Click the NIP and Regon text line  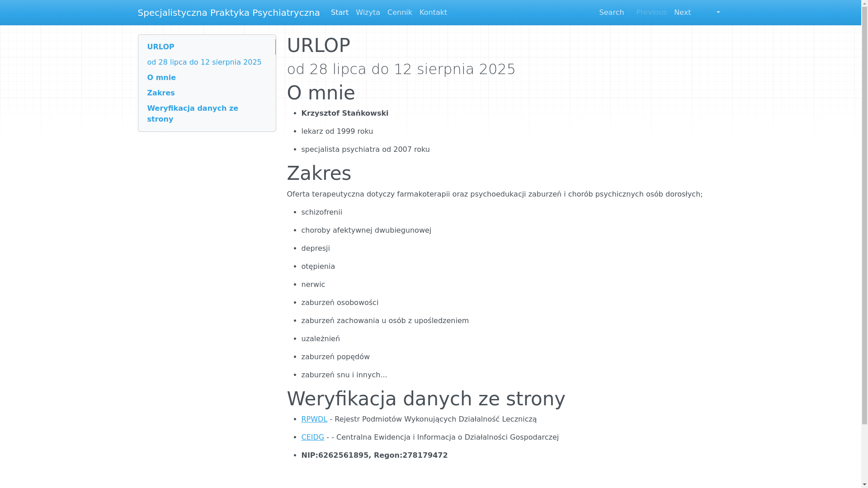pyautogui.click(x=374, y=455)
